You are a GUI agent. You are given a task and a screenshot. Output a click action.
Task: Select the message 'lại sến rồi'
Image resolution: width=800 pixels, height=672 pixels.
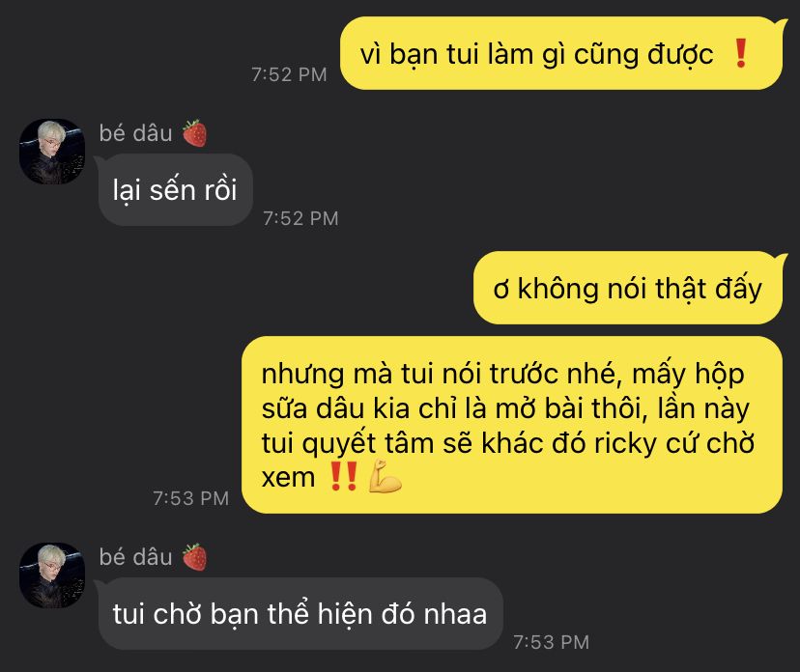click(x=176, y=189)
